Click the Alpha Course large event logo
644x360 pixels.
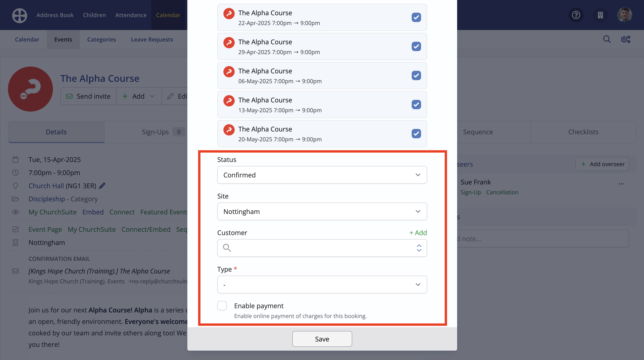click(30, 89)
